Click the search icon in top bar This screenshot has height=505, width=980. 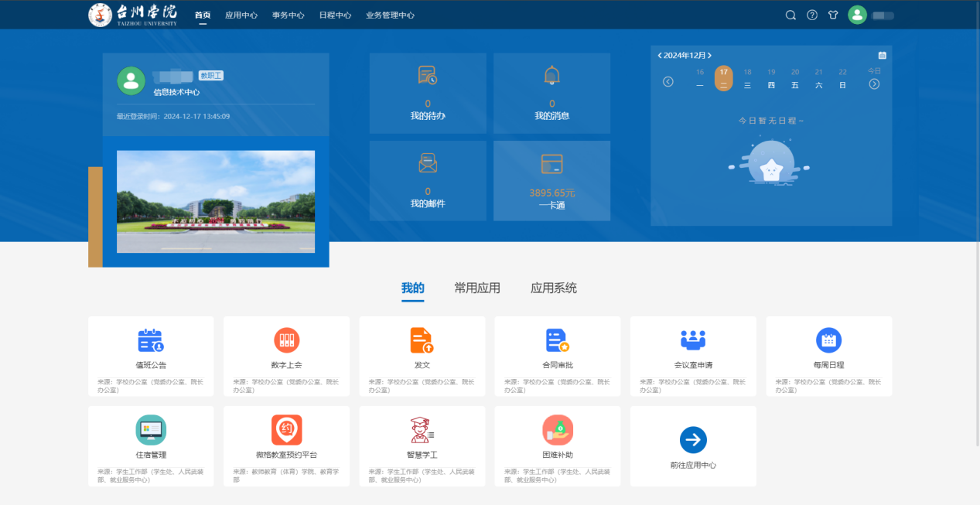pos(790,15)
